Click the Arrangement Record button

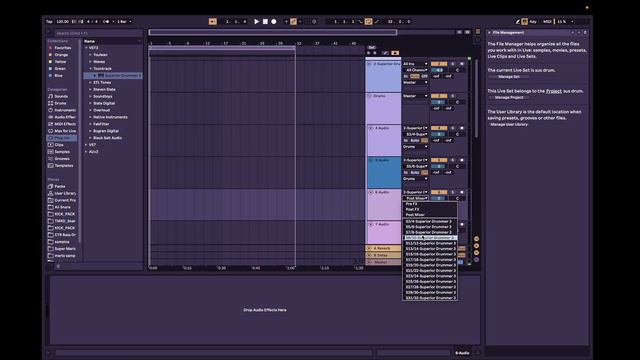point(274,21)
